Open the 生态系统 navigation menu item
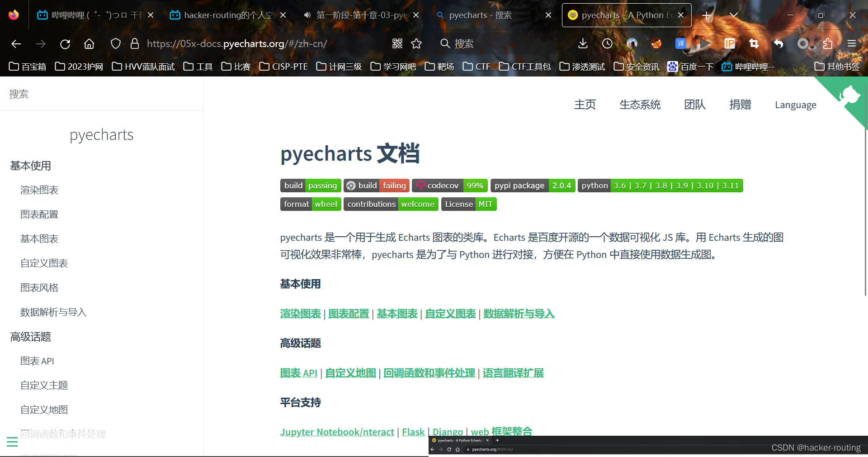This screenshot has height=457, width=868. 640,105
